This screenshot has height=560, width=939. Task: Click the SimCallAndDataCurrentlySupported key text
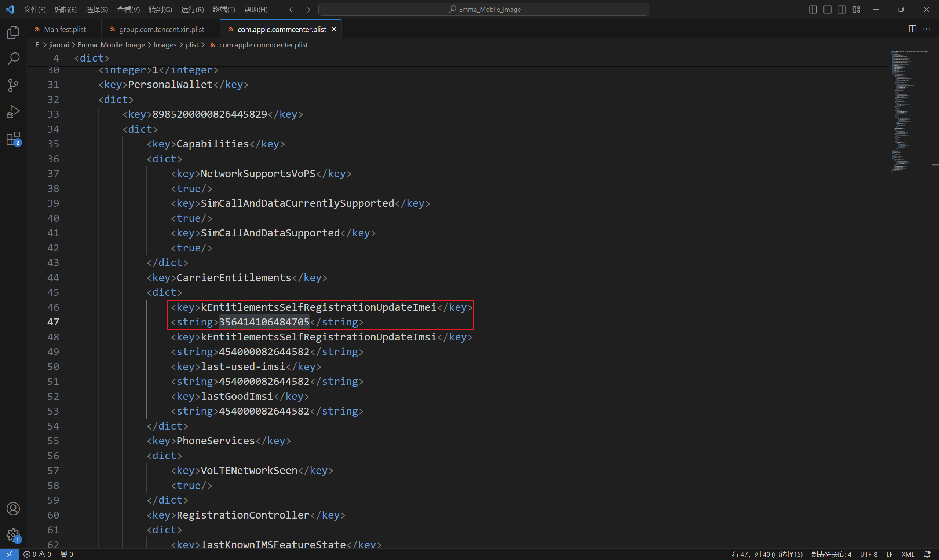point(297,203)
